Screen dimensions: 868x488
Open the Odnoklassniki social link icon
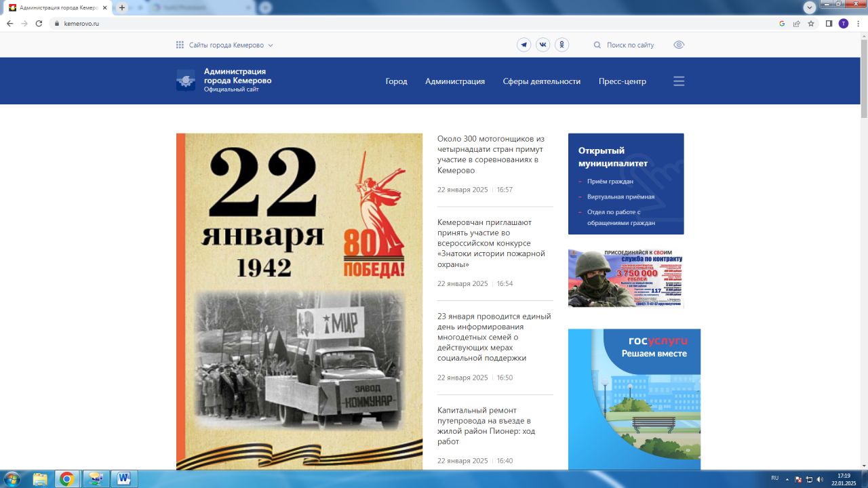(x=562, y=45)
